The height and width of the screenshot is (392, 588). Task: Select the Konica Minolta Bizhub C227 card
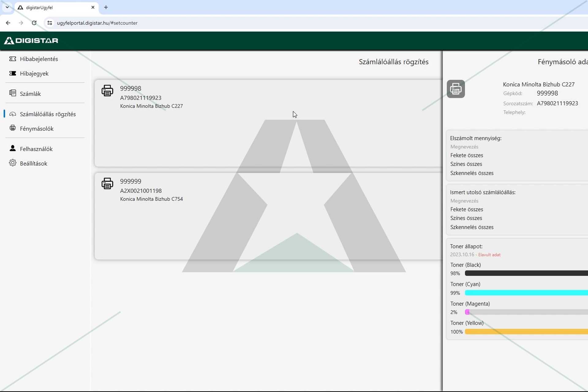(x=268, y=123)
